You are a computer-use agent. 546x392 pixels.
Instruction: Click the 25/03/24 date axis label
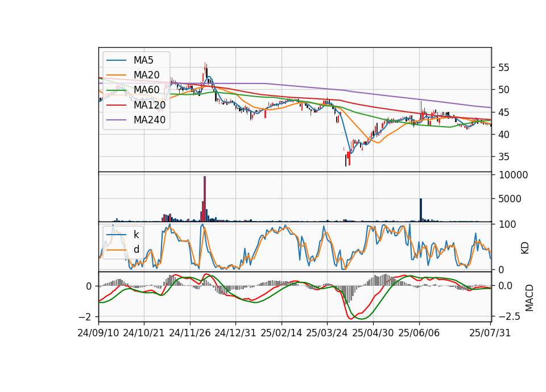coord(327,333)
